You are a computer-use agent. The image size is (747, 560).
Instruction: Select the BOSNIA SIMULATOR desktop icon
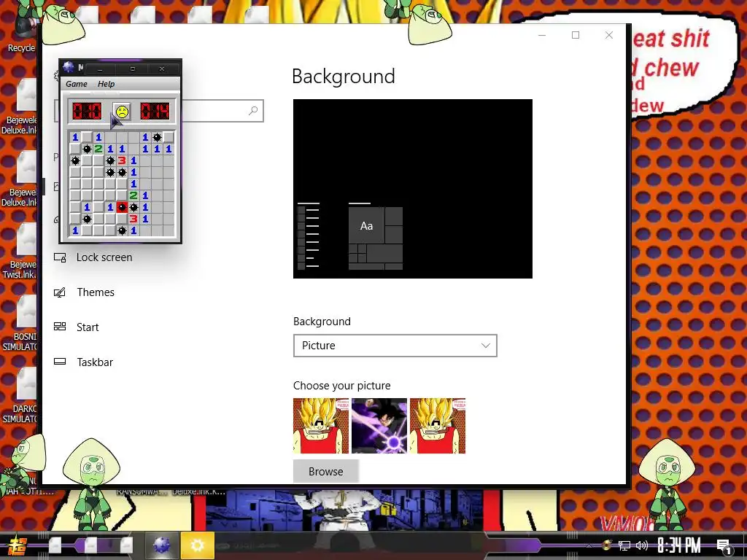pos(20,323)
